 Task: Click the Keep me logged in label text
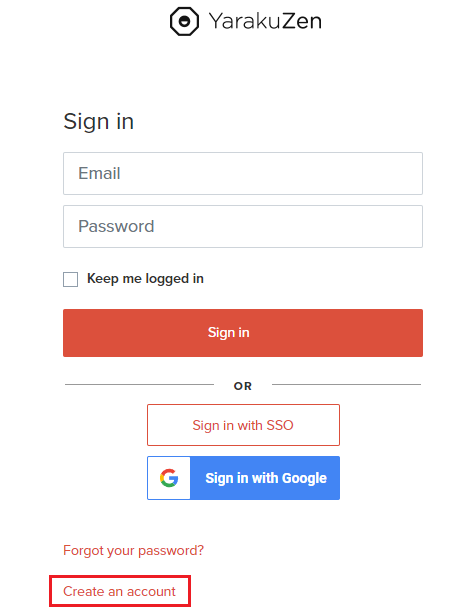[145, 279]
